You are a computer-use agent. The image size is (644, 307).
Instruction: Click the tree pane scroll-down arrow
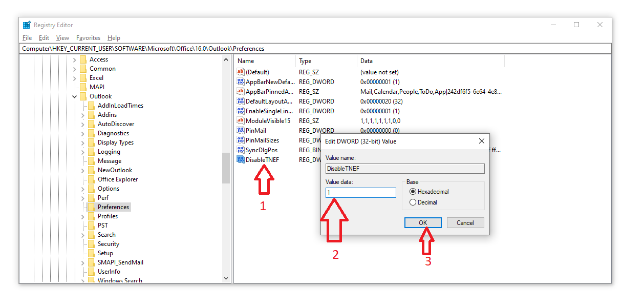[226, 278]
